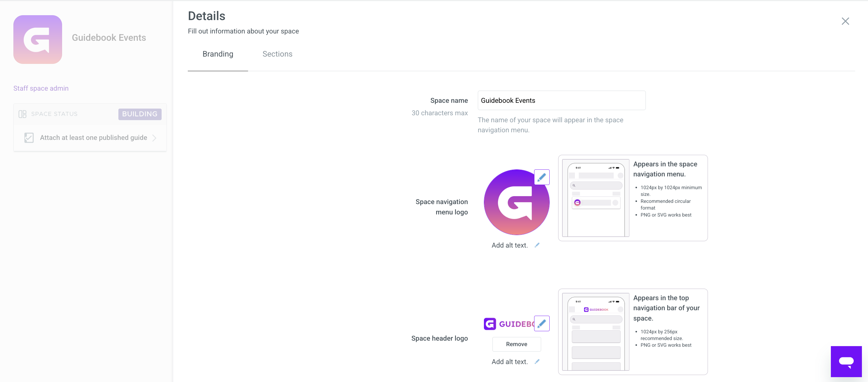
Task: Click the 30 characters max hint
Action: coord(439,113)
